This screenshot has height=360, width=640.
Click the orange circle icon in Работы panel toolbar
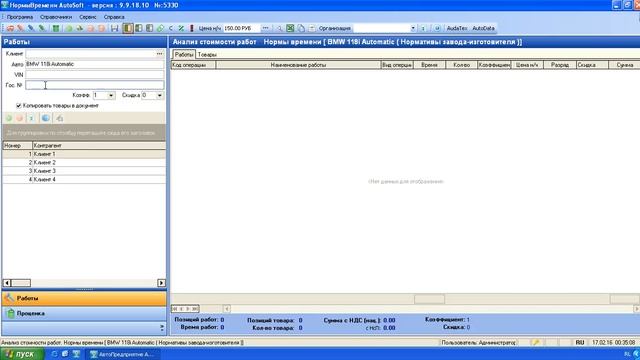[19, 118]
